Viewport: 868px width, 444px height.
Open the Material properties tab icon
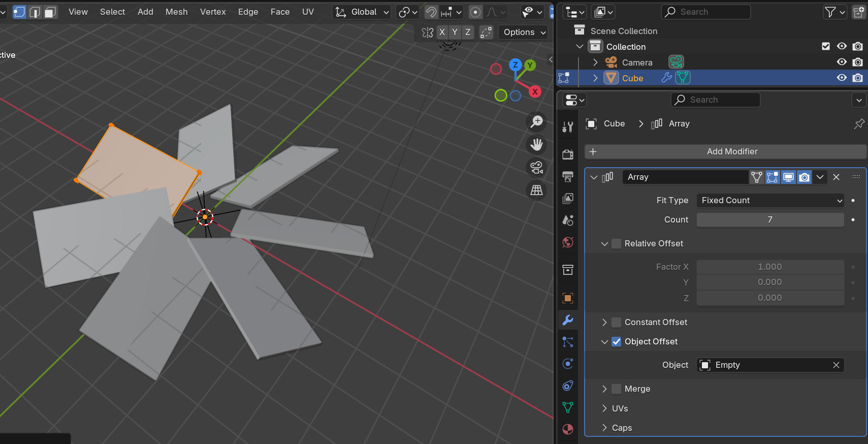(568, 429)
